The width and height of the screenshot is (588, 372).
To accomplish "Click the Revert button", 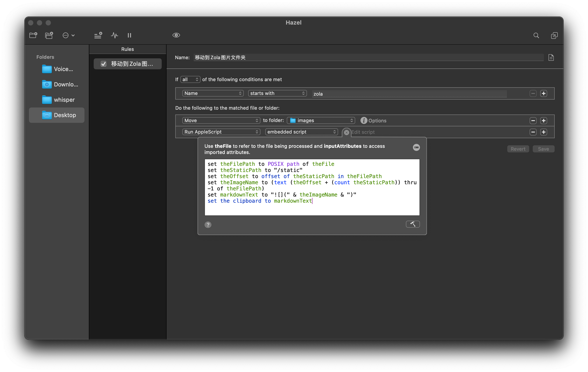I will coord(518,149).
